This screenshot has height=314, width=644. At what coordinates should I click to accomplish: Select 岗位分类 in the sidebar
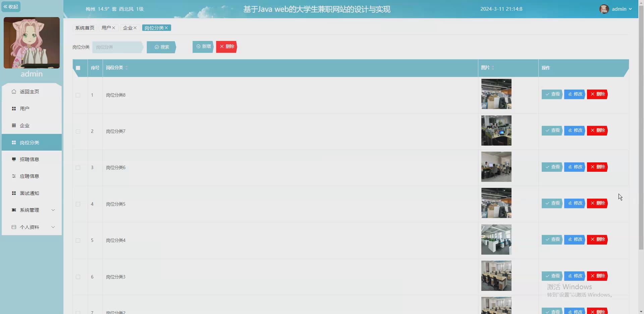(32, 143)
